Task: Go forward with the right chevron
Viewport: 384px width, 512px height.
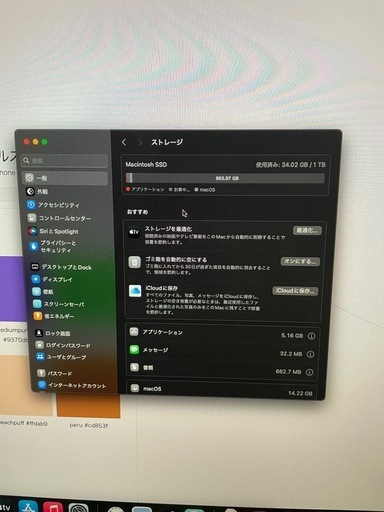Action: tap(140, 142)
